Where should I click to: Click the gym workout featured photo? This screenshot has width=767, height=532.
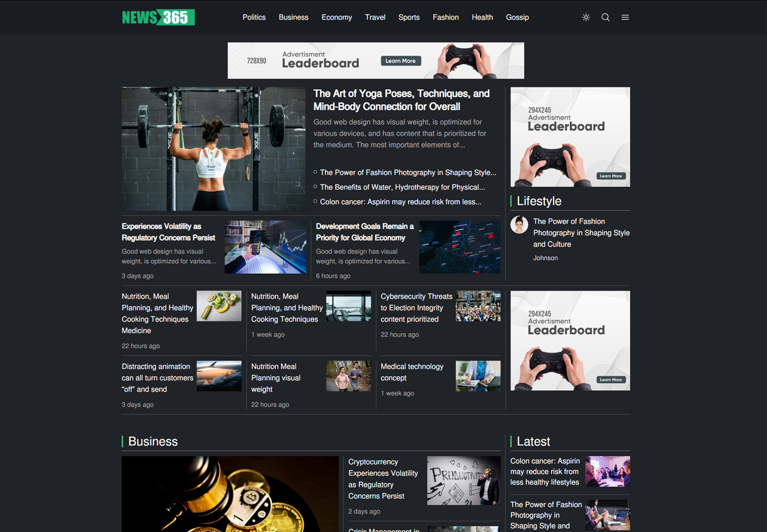(x=213, y=149)
